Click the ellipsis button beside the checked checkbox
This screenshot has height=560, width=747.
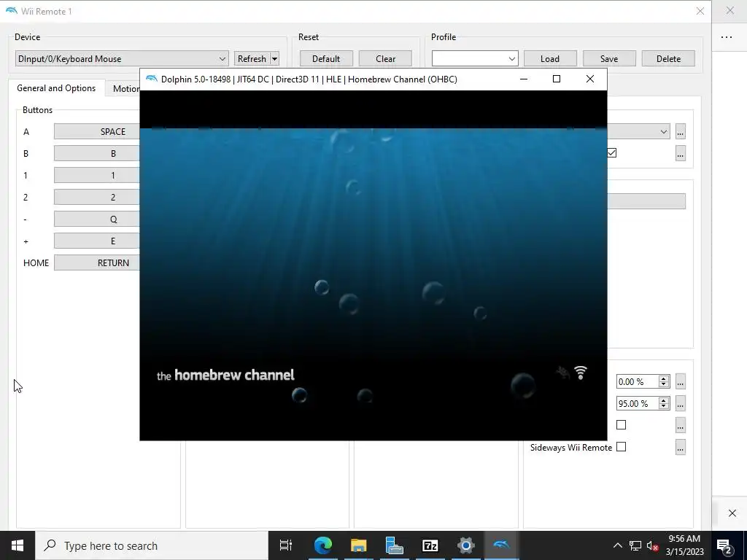(x=681, y=153)
